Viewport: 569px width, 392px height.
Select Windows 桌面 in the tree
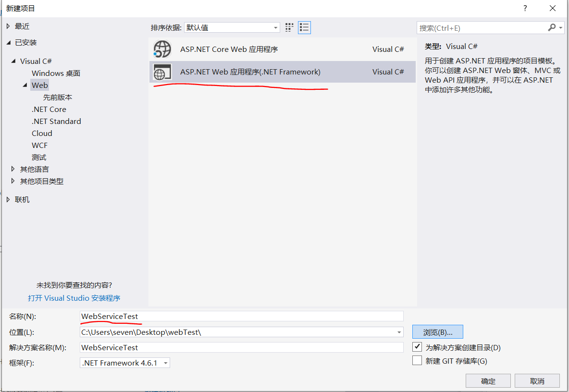tap(56, 73)
